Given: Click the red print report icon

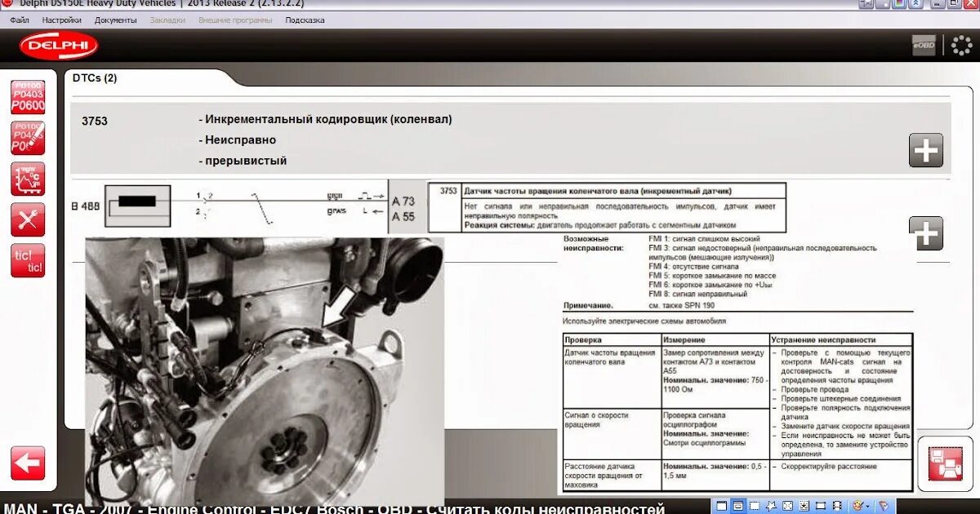Looking at the screenshot, I should tap(945, 463).
